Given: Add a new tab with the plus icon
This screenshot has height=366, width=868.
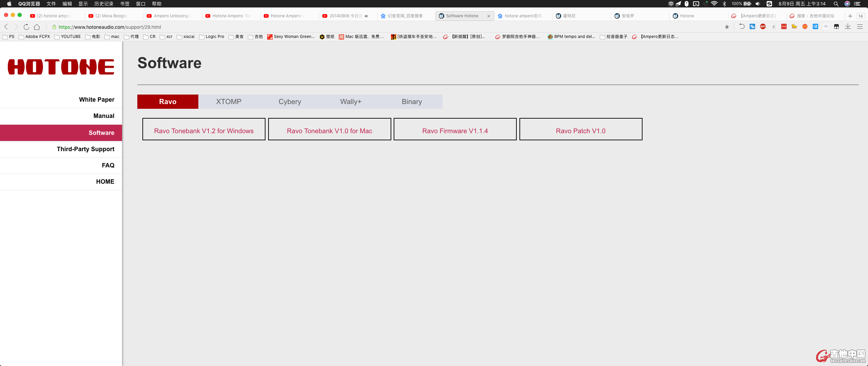Looking at the screenshot, I should point(850,16).
